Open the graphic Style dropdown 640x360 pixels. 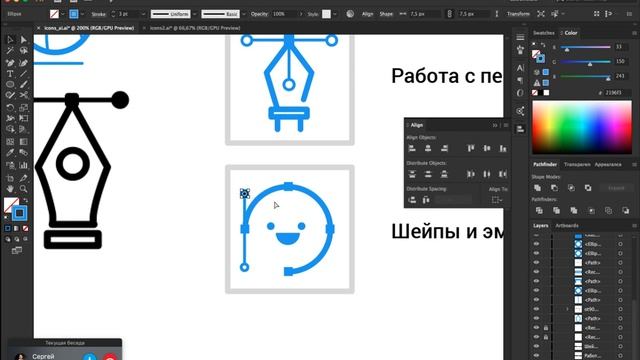click(x=335, y=14)
